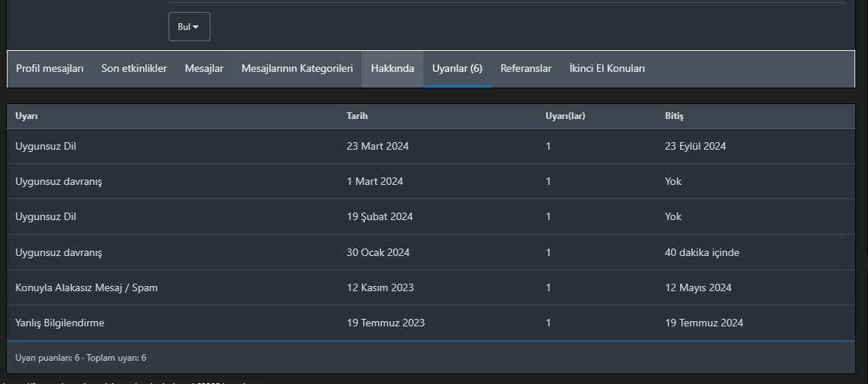Click the Tarih column header
Viewport: 868px width, 384px height.
point(357,117)
